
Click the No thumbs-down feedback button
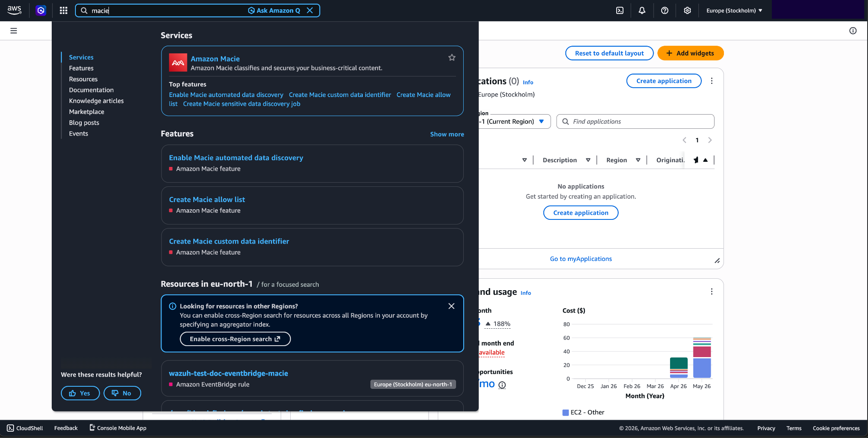click(122, 393)
